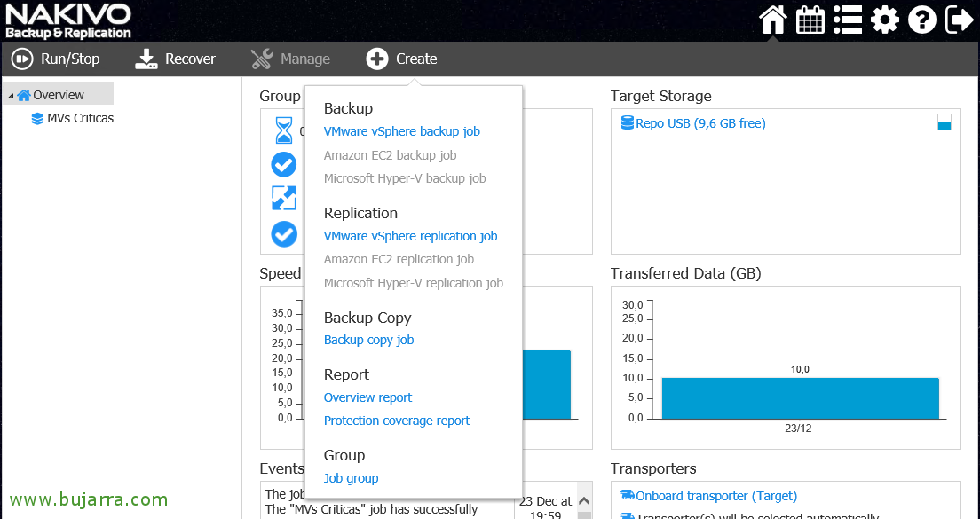Click the Report section heading in menu
This screenshot has width=980, height=519.
(x=346, y=374)
